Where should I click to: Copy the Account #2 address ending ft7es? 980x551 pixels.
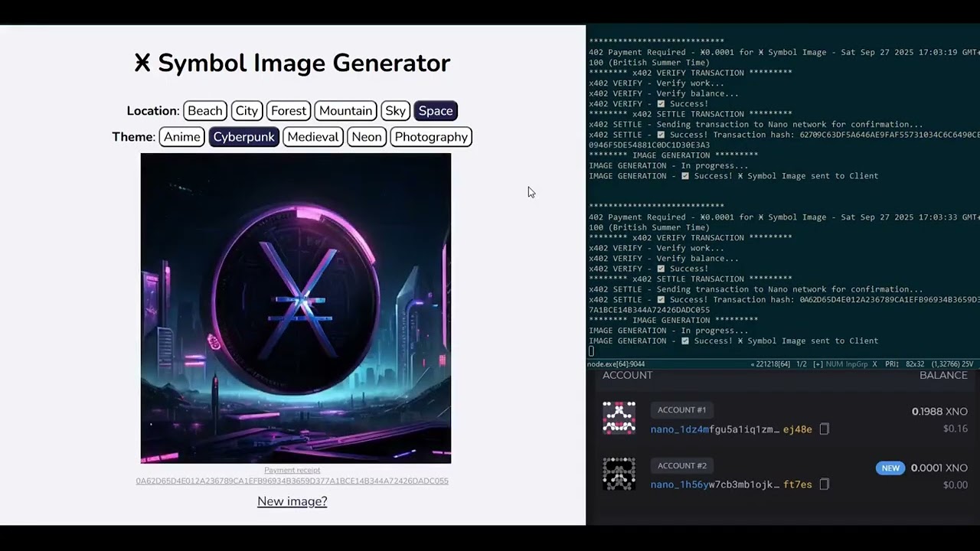[x=825, y=484]
